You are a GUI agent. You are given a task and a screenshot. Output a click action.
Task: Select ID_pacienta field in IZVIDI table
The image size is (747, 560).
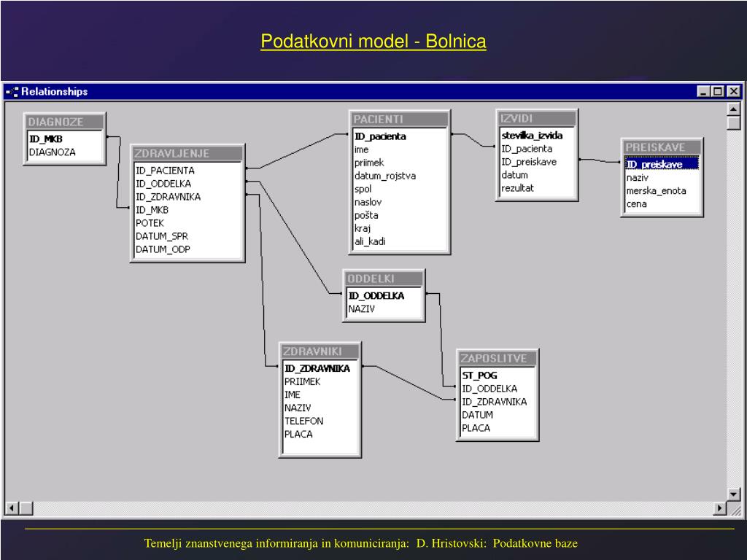click(x=527, y=149)
